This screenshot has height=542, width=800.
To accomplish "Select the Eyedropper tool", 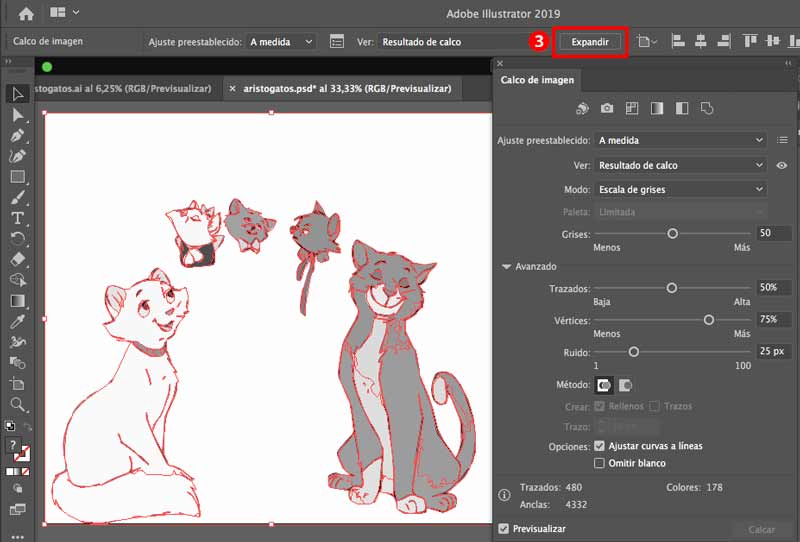I will pos(17,322).
